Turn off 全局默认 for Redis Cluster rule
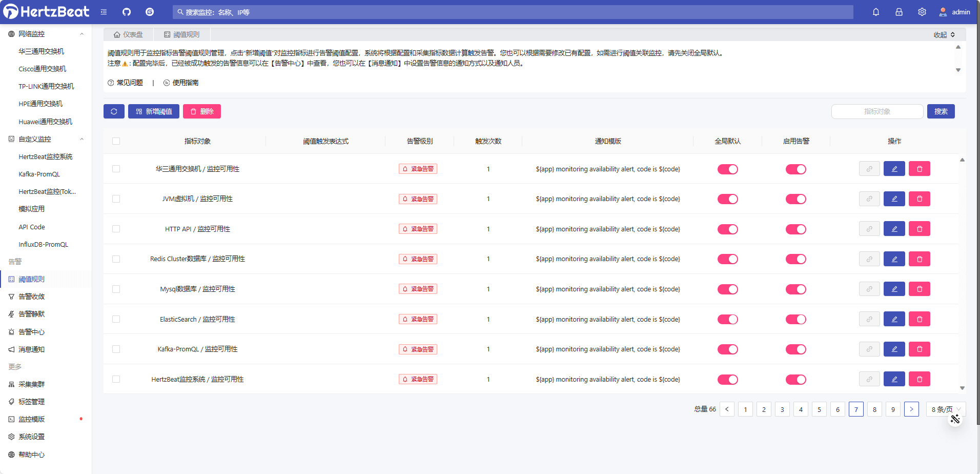 pos(727,259)
